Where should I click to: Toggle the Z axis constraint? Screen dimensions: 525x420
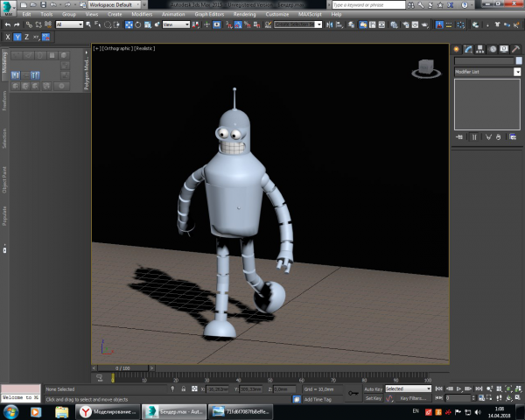(27, 37)
